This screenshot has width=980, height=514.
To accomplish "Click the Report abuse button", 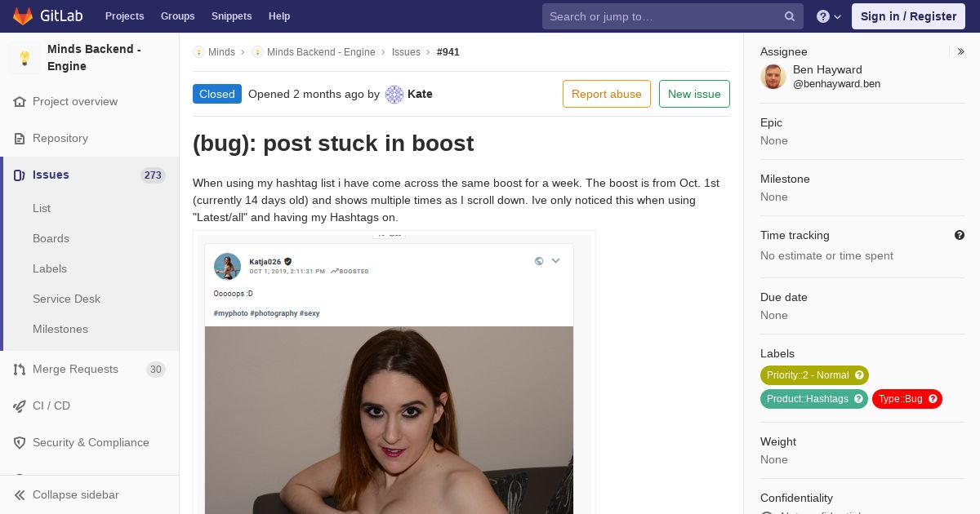I will [607, 94].
